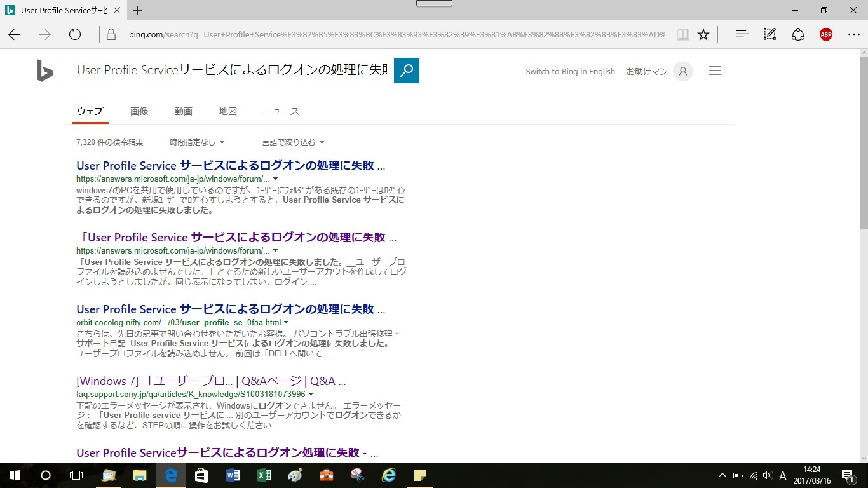Click the browser Back arrow
This screenshot has width=868, height=488.
tap(14, 34)
